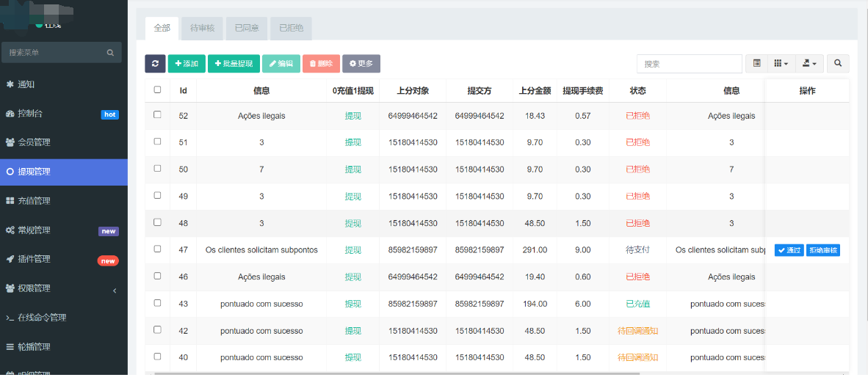The height and width of the screenshot is (380, 868).
Task: Click 拒绝审核 button for row 47
Action: 822,250
